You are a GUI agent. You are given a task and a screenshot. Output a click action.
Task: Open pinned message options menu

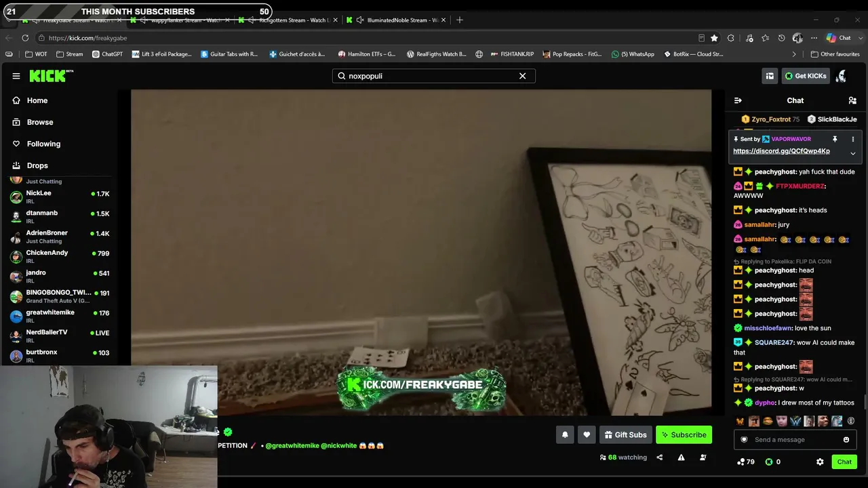pos(853,139)
